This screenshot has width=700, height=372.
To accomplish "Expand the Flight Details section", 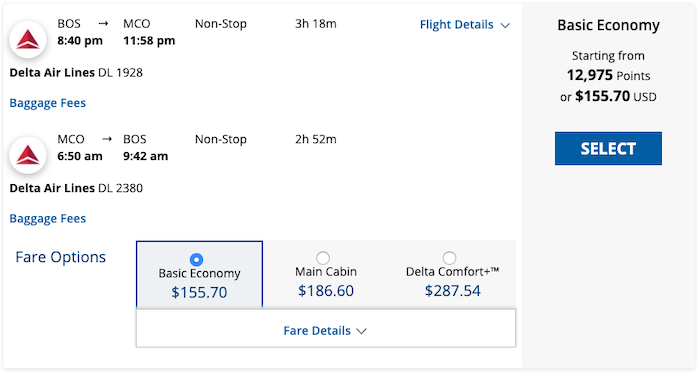I will (x=465, y=25).
